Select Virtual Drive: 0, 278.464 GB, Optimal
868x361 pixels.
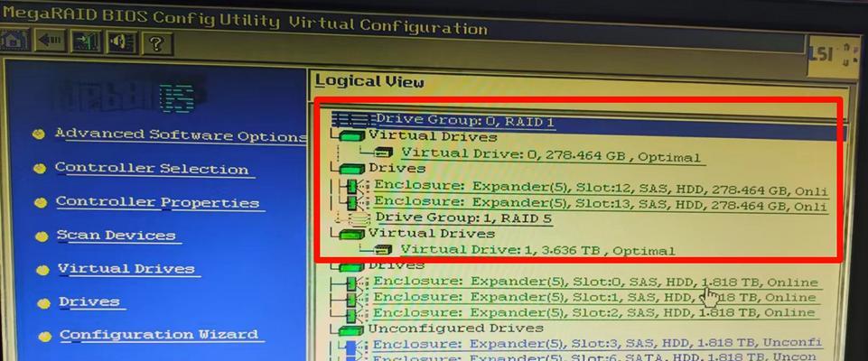click(x=551, y=154)
